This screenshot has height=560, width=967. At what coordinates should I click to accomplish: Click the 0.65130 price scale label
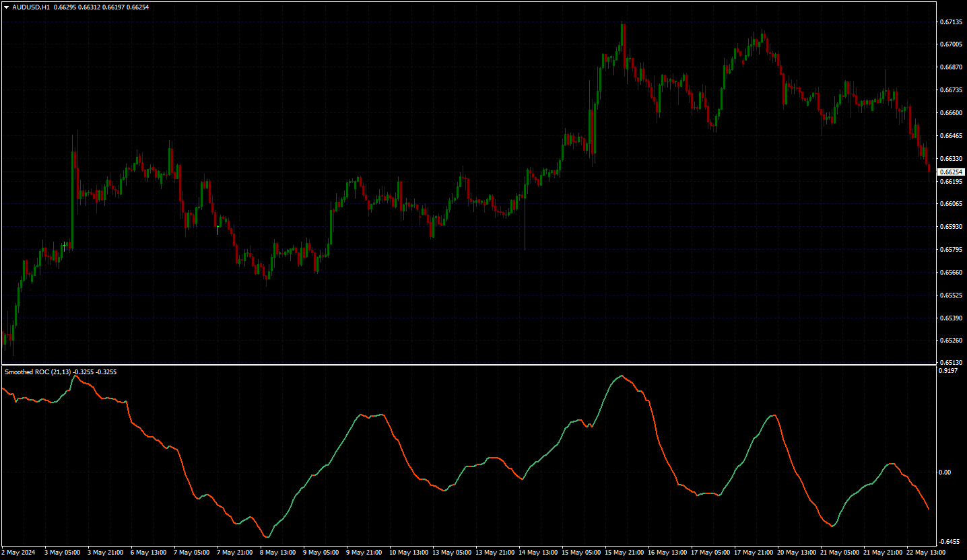[950, 363]
